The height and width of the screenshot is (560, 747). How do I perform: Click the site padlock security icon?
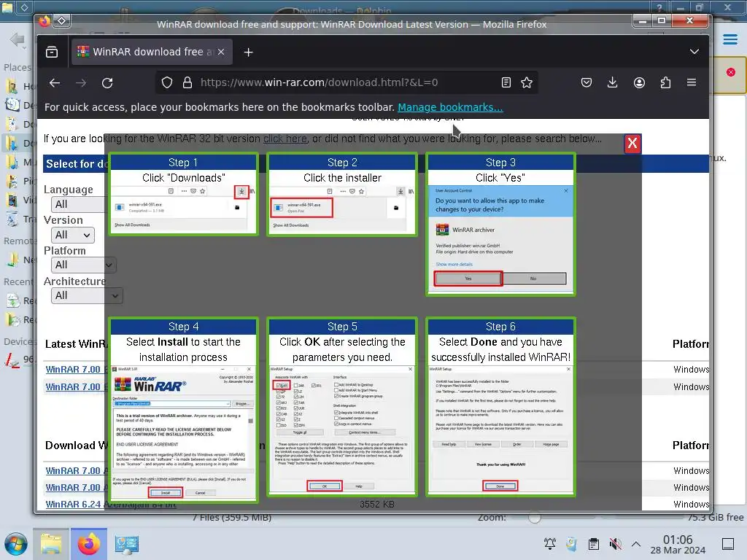click(x=187, y=82)
